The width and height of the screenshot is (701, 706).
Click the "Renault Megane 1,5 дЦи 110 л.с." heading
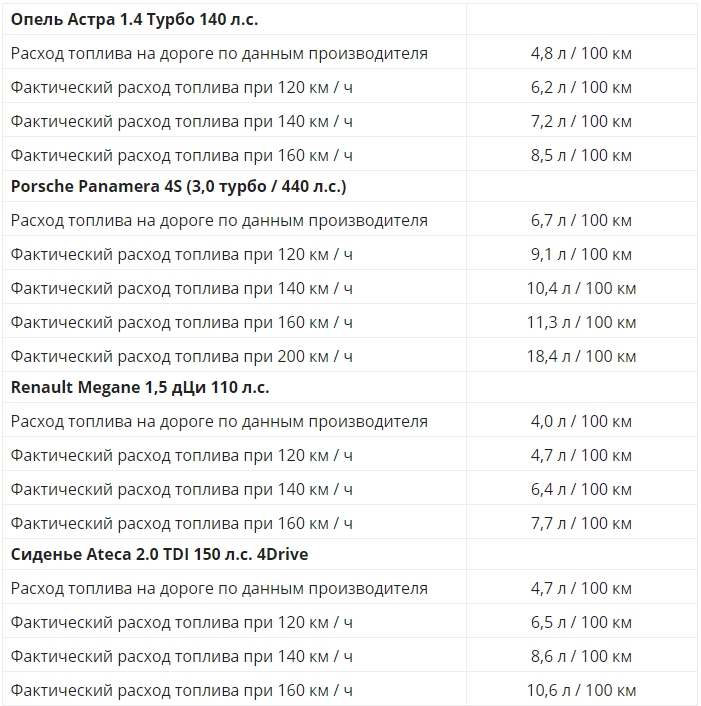click(140, 387)
